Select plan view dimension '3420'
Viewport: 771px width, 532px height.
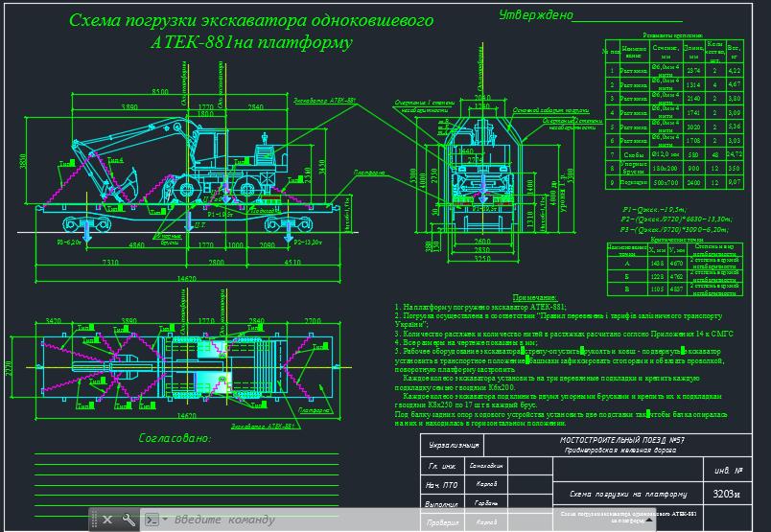click(x=53, y=320)
